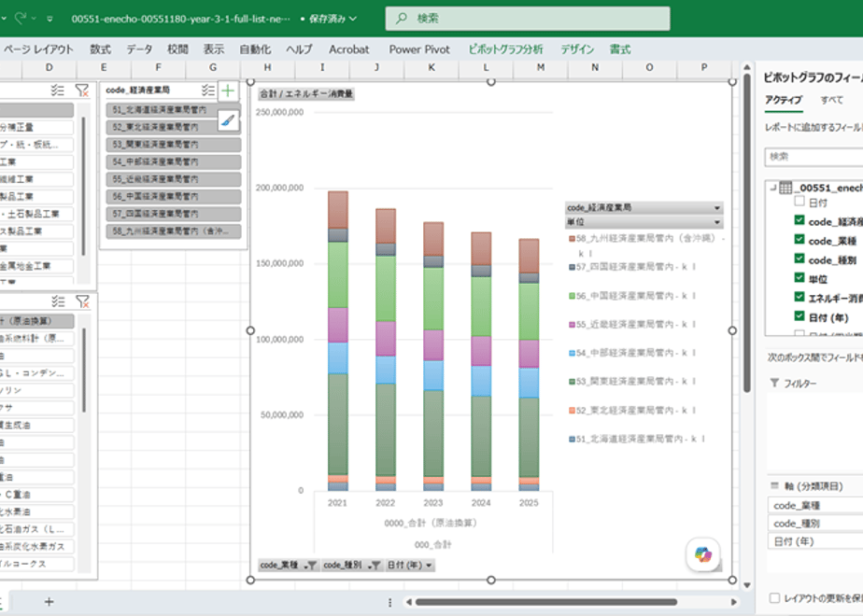Click the 合計 / エネルギー消費量 field button
This screenshot has width=863, height=616.
[306, 94]
